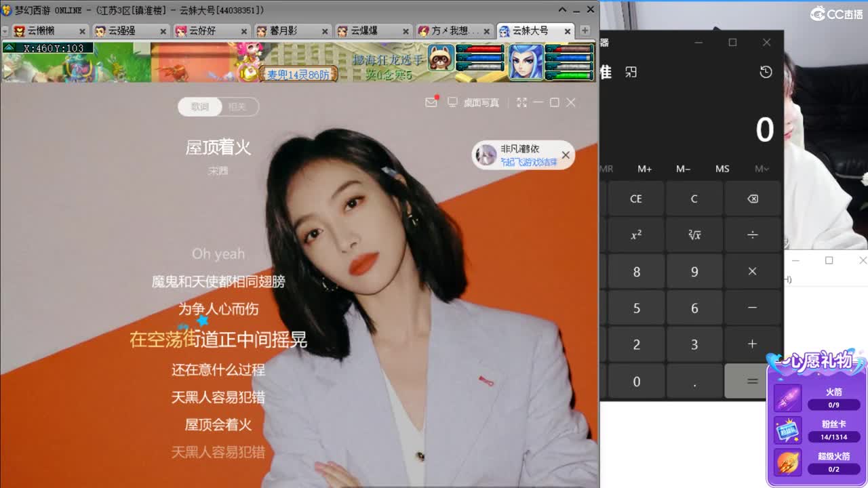The height and width of the screenshot is (488, 868).
Task: Click the blue-haired character portrait in game
Action: click(x=526, y=62)
